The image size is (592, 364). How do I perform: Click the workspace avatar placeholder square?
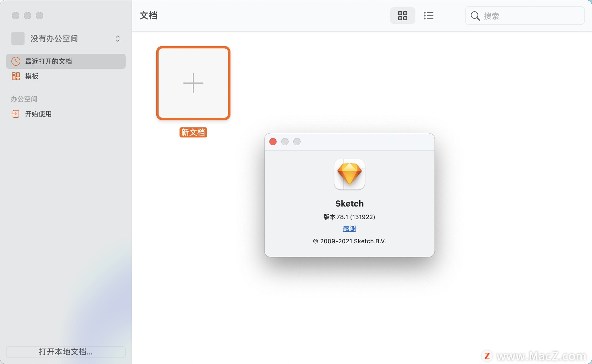(x=18, y=38)
